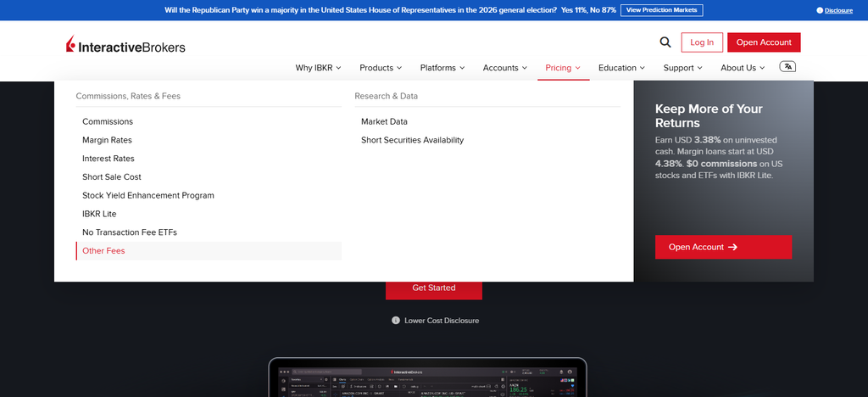
Task: Click the red Open Account header button
Action: click(764, 42)
